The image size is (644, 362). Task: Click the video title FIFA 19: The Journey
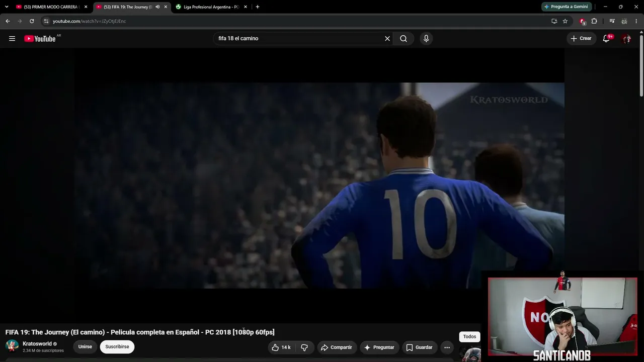(140, 332)
